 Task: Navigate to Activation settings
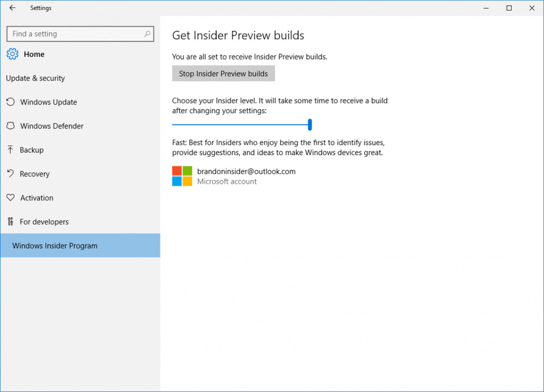click(36, 198)
